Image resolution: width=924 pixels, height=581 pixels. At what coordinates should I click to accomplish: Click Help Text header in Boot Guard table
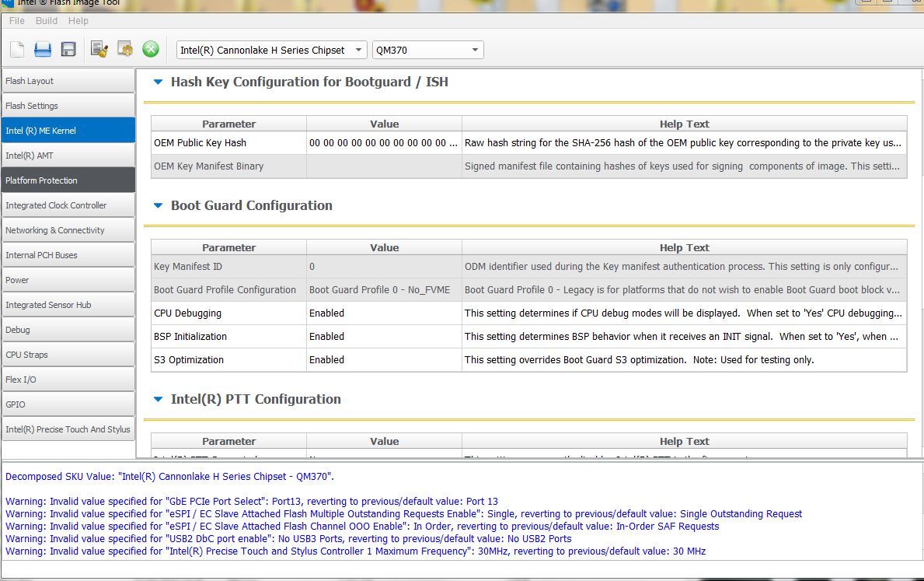(684, 248)
